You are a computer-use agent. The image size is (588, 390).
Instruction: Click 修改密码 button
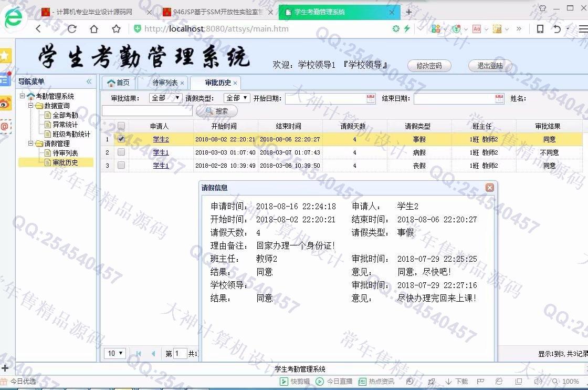429,66
